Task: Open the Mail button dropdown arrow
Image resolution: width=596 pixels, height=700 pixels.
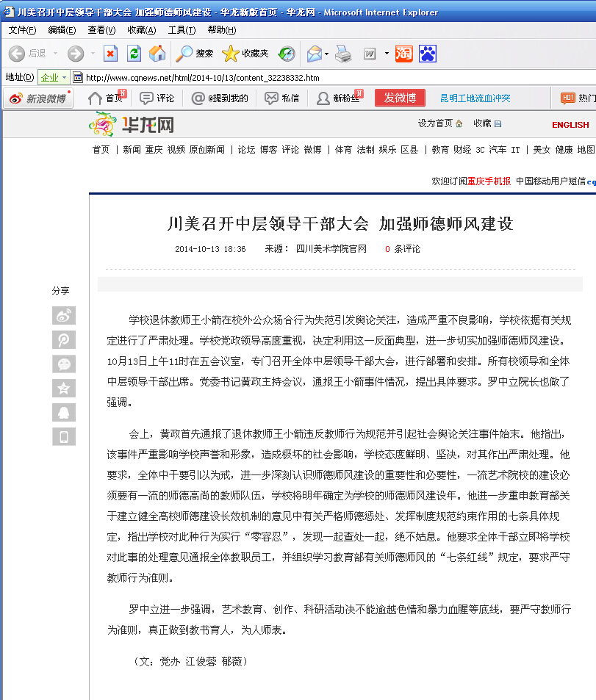Action: (326, 54)
